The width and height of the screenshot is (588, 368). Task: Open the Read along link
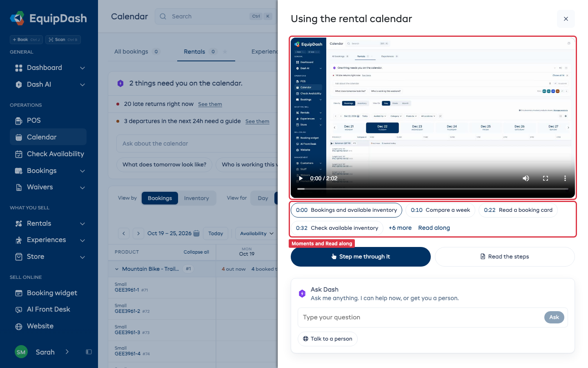(x=434, y=228)
